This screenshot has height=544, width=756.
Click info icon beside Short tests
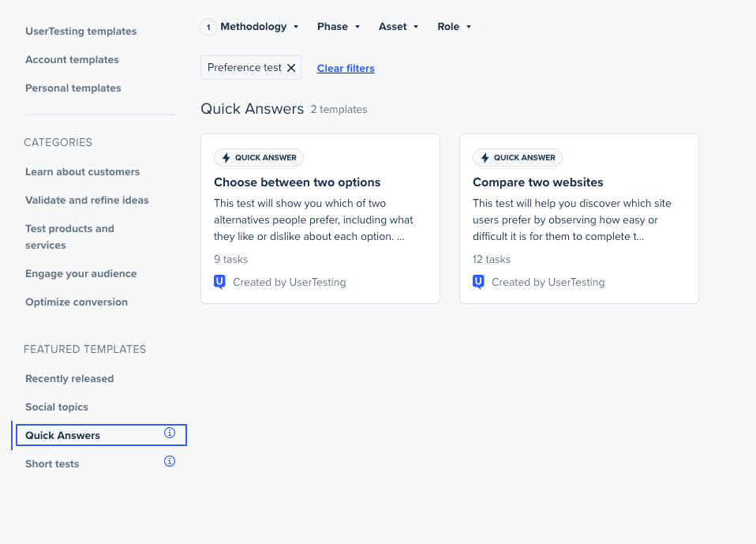[x=169, y=461]
